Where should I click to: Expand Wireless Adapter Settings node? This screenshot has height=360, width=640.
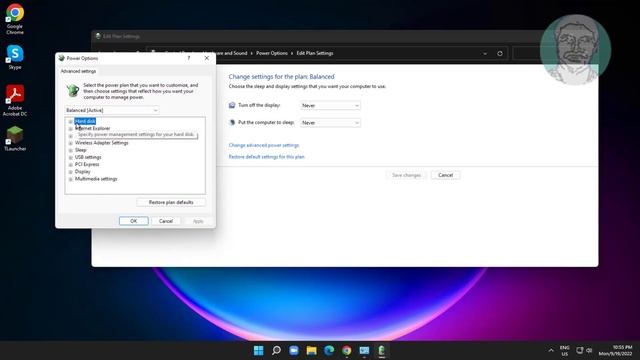tap(71, 143)
